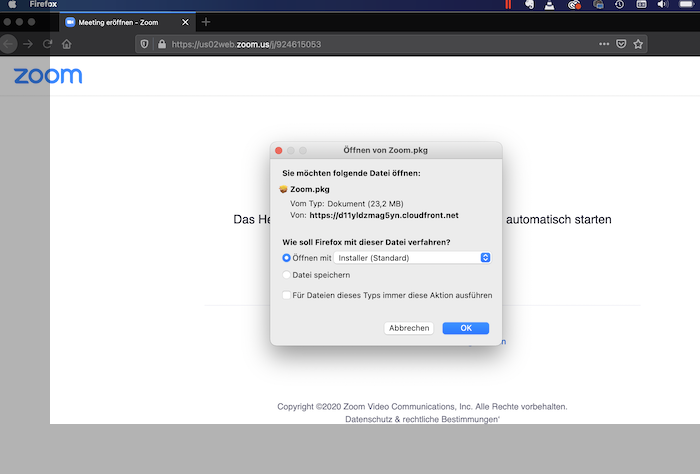Expand the Installer (Standard) dropdown

485,257
